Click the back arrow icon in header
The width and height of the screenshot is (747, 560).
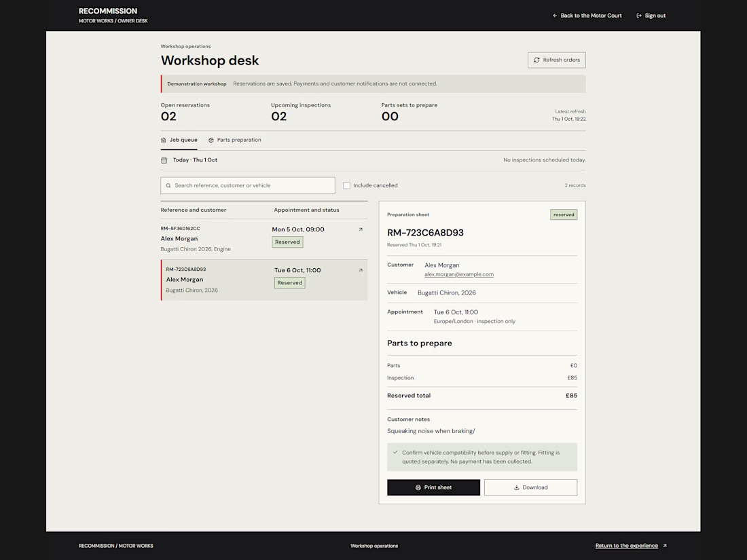pyautogui.click(x=555, y=16)
